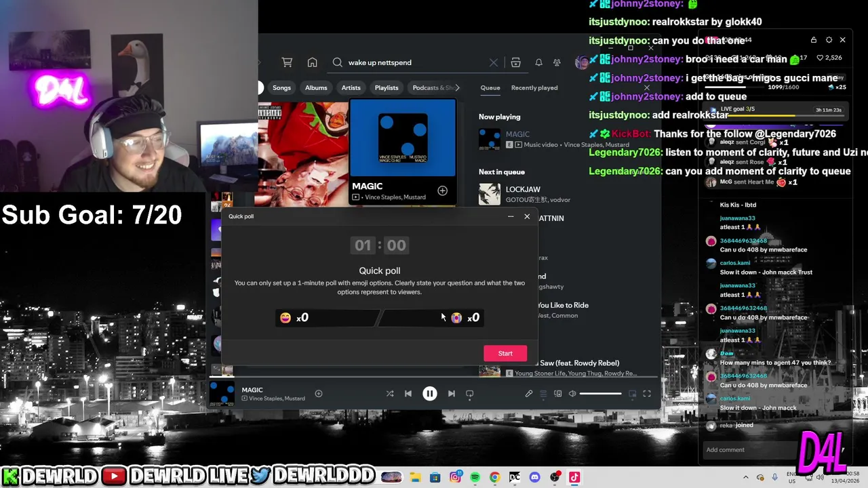
Task: Open the Spotify friends activity icon
Action: (557, 62)
